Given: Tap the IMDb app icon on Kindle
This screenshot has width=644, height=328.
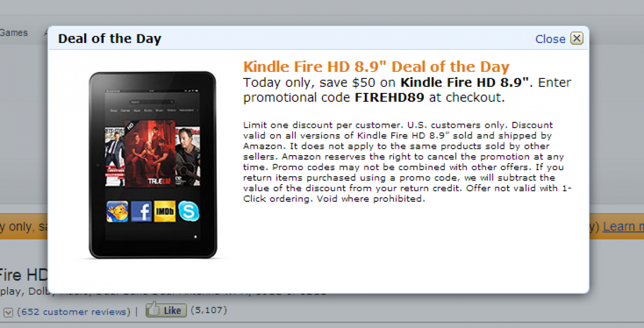Looking at the screenshot, I should click(164, 211).
